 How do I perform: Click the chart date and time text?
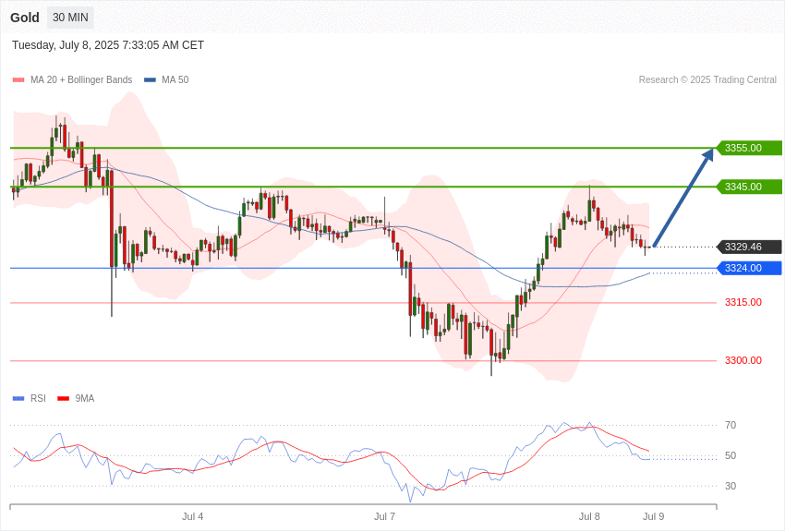(108, 45)
